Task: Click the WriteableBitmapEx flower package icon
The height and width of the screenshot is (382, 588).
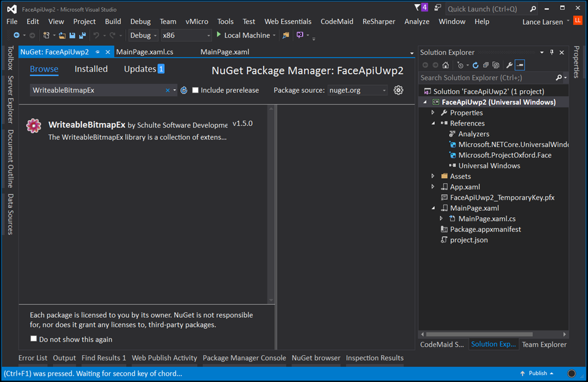Action: pos(34,126)
